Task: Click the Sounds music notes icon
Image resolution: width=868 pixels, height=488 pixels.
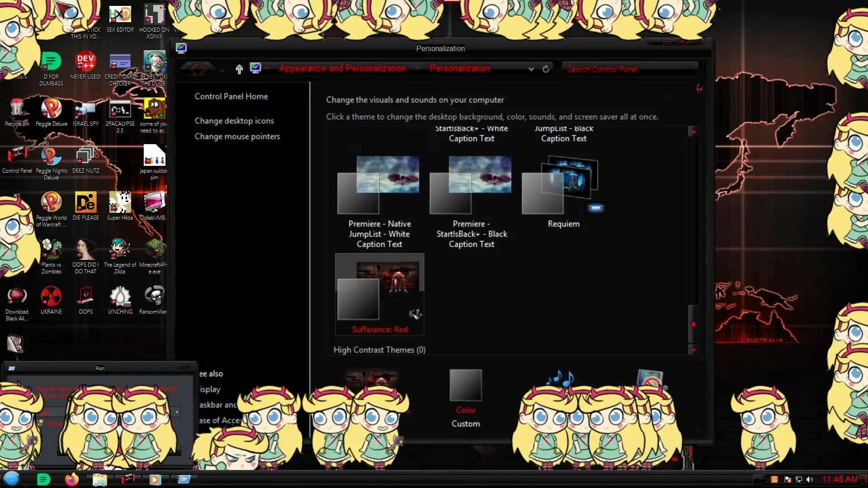Action: [x=560, y=378]
